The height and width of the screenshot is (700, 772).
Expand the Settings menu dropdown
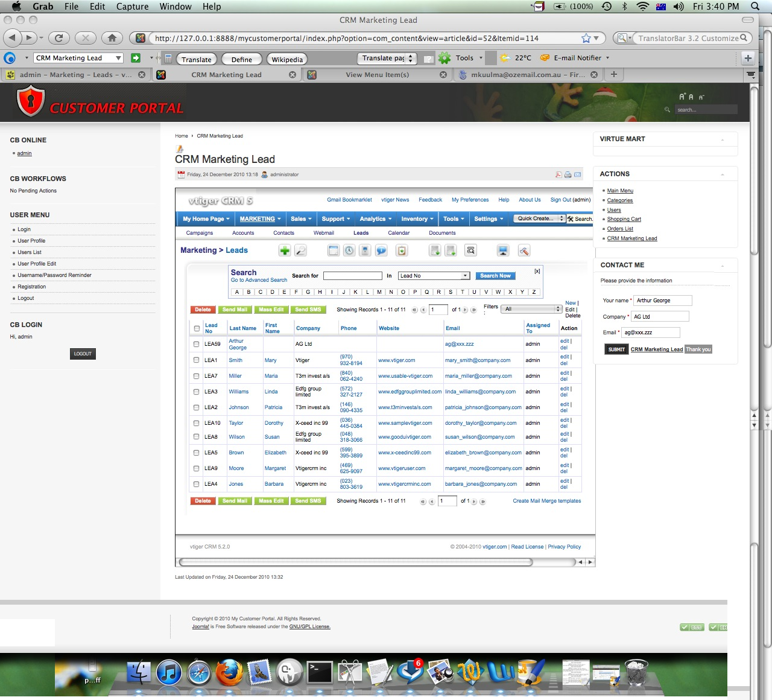tap(489, 219)
